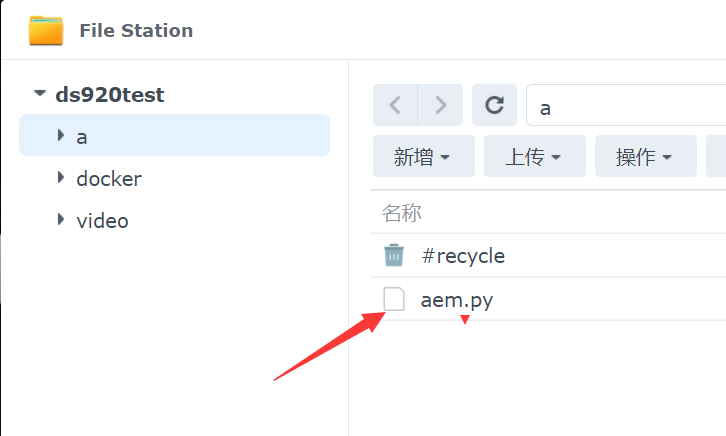Open the 上传 dropdown menu

[532, 157]
